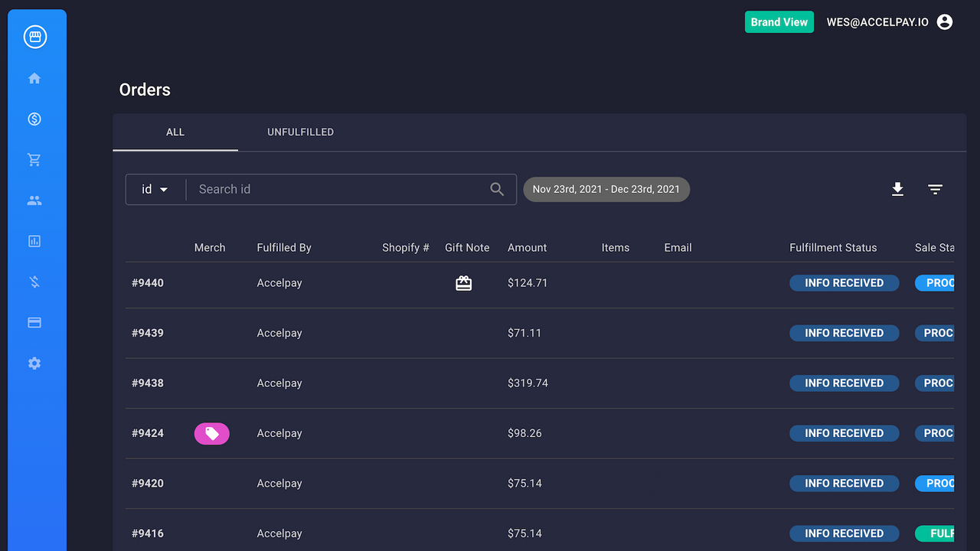View the analytics chart icon in sidebar
This screenshot has width=980, height=551.
pyautogui.click(x=34, y=240)
